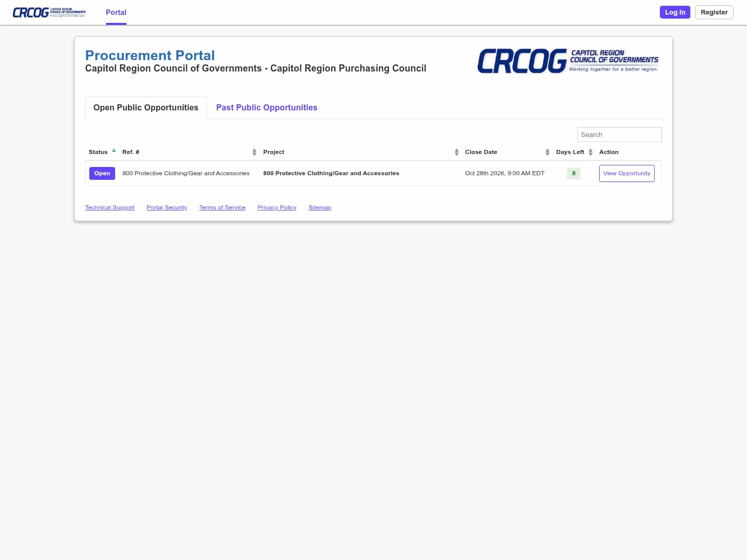Click the CRCOG logo in the top navigation bar
747x560 pixels.
tap(49, 12)
